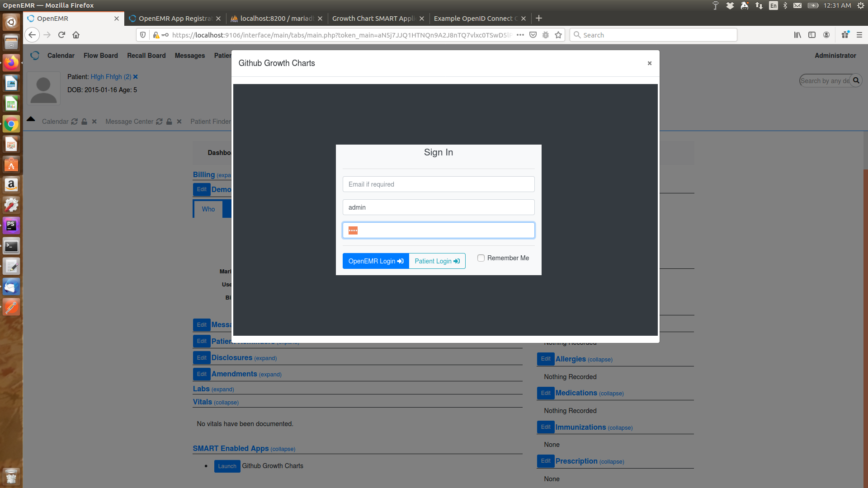Collapse the Vitals section
The image size is (868, 488).
(226, 402)
